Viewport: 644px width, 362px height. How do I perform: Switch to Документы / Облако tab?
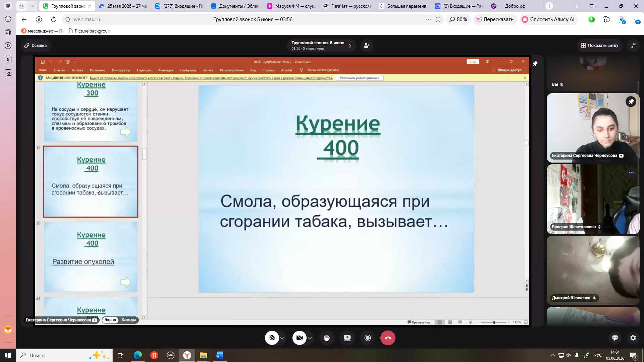tap(235, 6)
